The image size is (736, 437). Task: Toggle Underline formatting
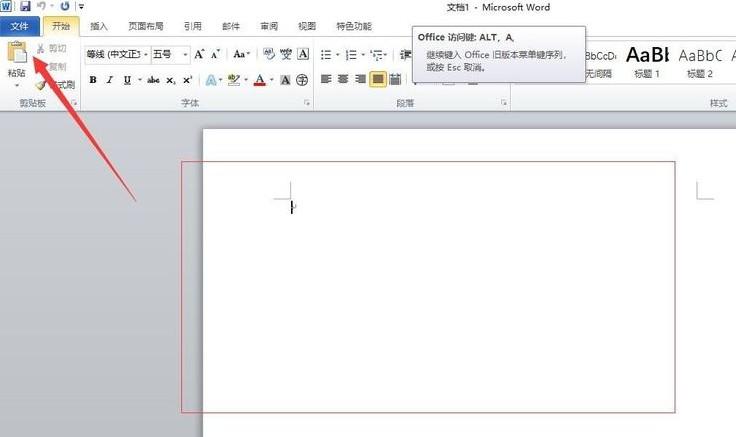tap(127, 80)
